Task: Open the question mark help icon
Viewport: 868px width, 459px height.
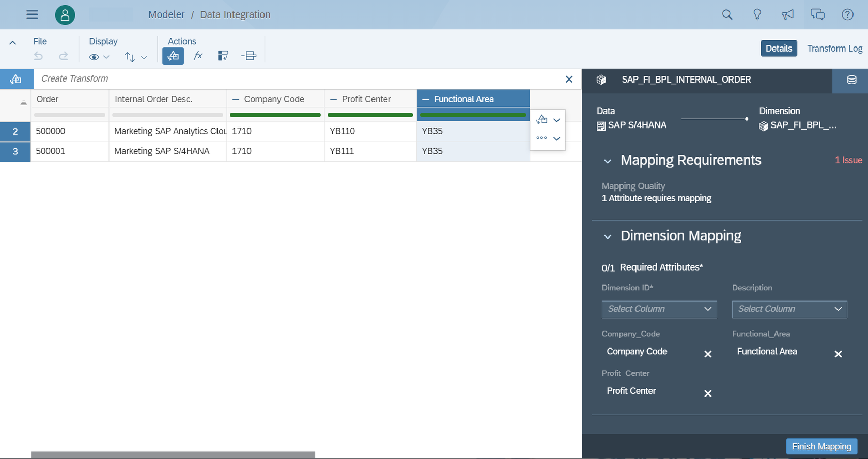Action: (847, 14)
